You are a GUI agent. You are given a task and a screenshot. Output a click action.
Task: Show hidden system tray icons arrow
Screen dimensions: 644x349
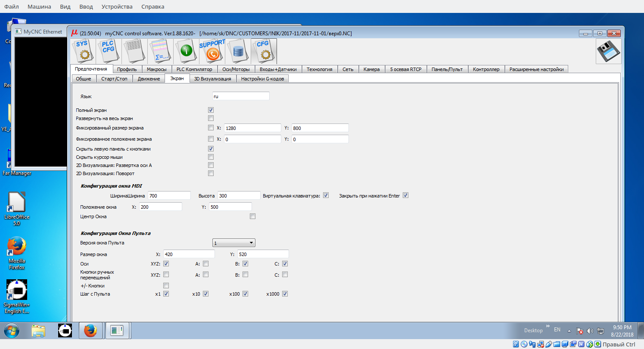click(x=569, y=331)
